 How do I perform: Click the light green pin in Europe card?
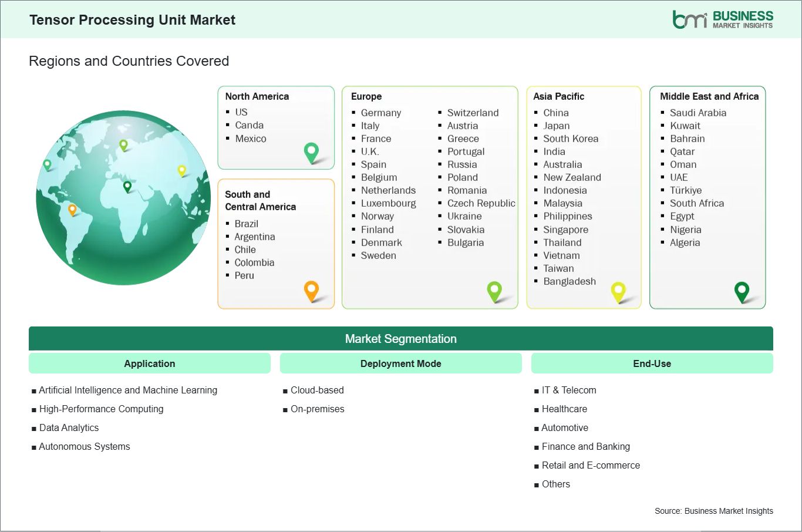494,291
